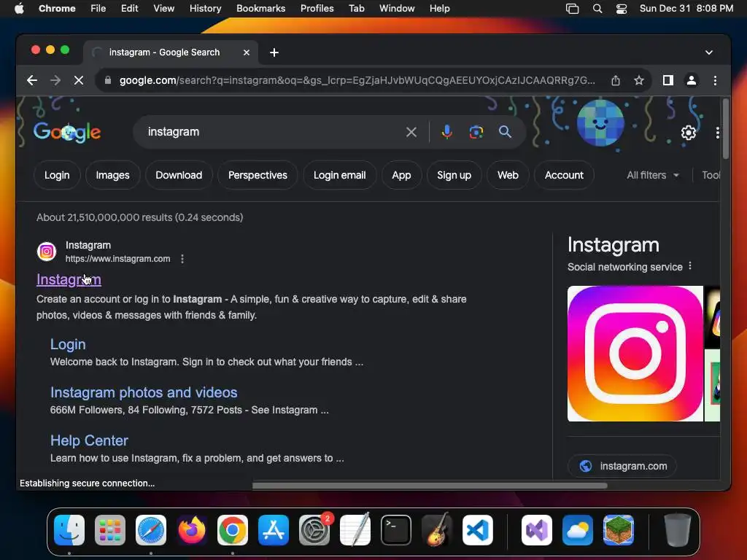Click the globe doodle avatar

(600, 122)
